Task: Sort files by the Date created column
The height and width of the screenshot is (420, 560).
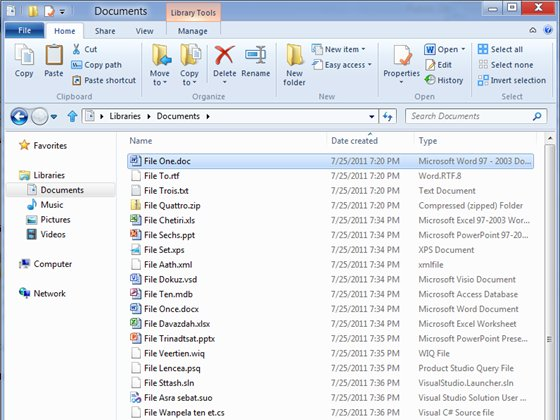Action: [354, 141]
